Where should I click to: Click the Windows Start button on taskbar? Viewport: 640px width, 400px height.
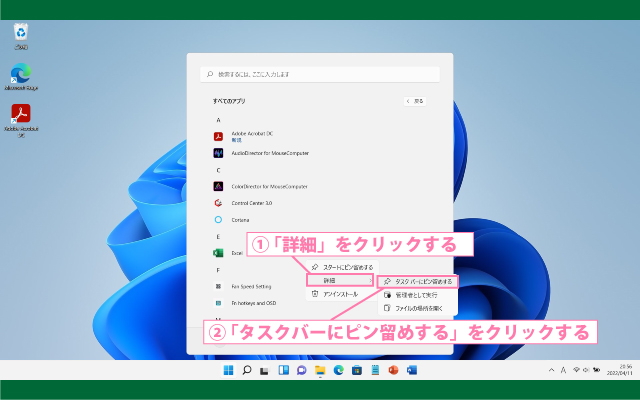(x=229, y=370)
